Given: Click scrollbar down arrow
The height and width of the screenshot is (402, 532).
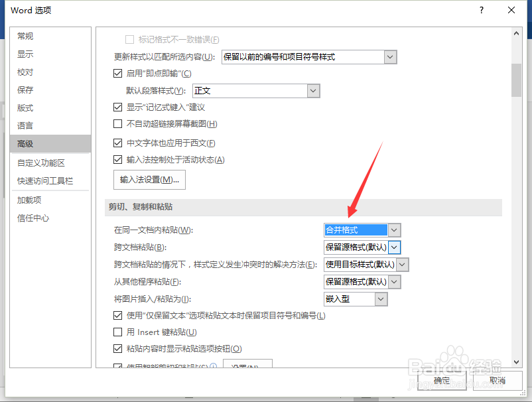Looking at the screenshot, I should point(516,362).
